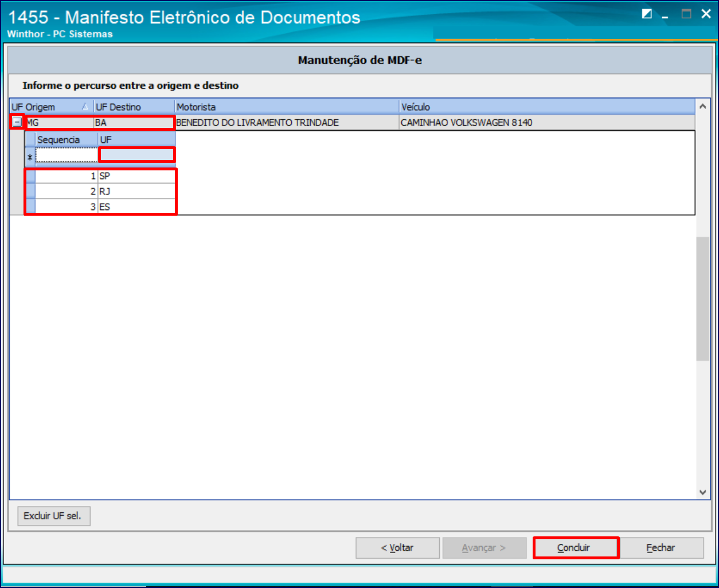
Task: Click the scrollbar up arrow
Action: 703,107
